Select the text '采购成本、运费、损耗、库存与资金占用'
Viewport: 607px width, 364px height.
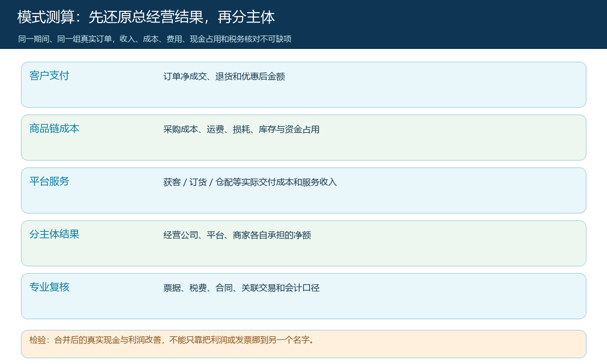coord(241,130)
